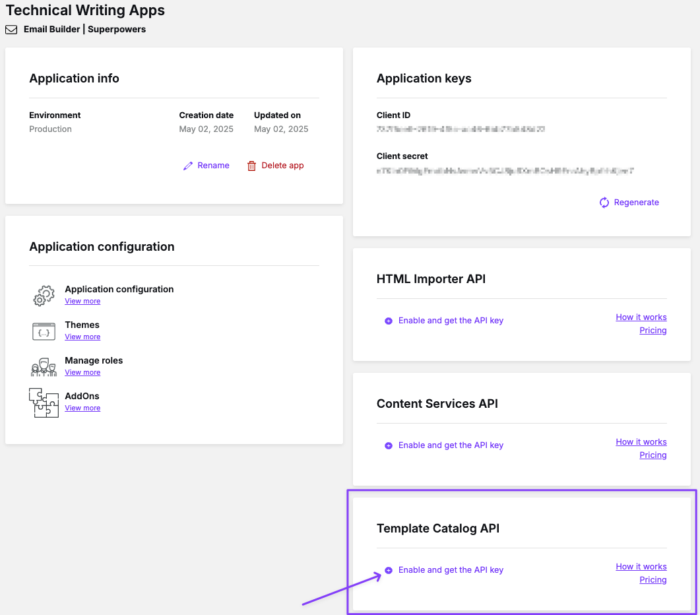Open View more under Manage roles
The image size is (700, 615).
click(82, 373)
